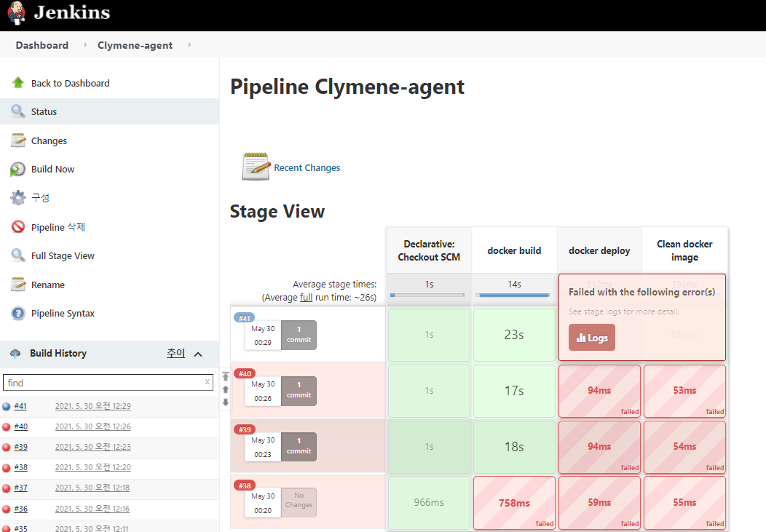Click #39 build badge in stage view
This screenshot has height=532, width=766.
244,429
